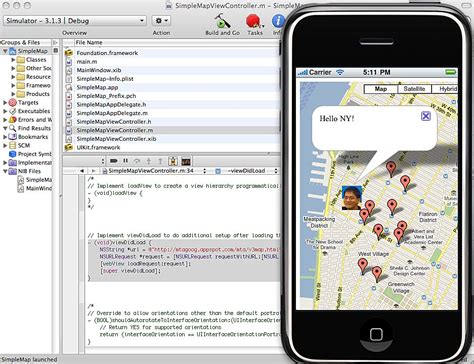474x364 pixels.
Task: Click the blue Info icon in toolbar
Action: [278, 21]
